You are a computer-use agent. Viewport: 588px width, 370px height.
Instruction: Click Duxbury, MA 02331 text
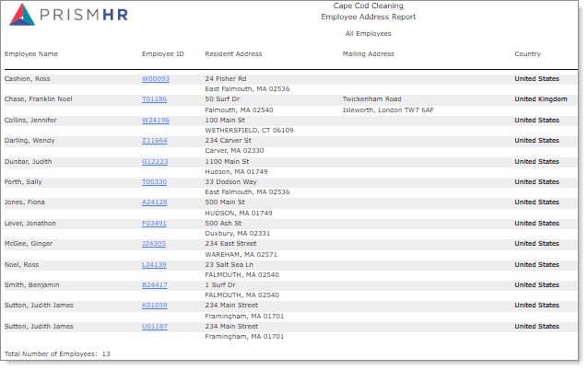click(238, 233)
